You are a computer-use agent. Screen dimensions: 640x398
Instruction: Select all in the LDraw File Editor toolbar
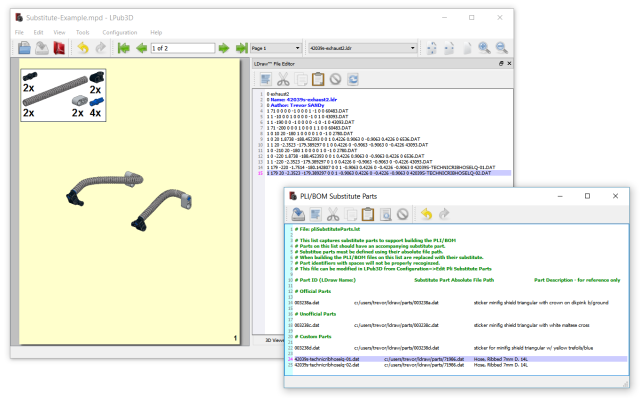[x=266, y=79]
